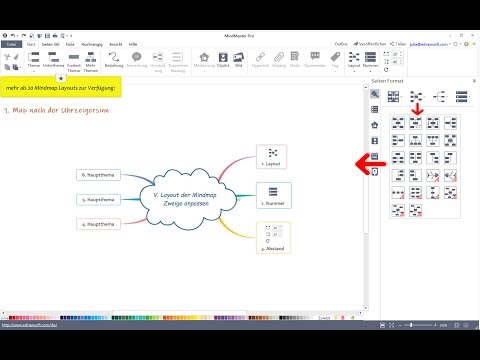Pin the Seiten Format panel
This screenshot has height=360, width=480.
click(x=474, y=81)
